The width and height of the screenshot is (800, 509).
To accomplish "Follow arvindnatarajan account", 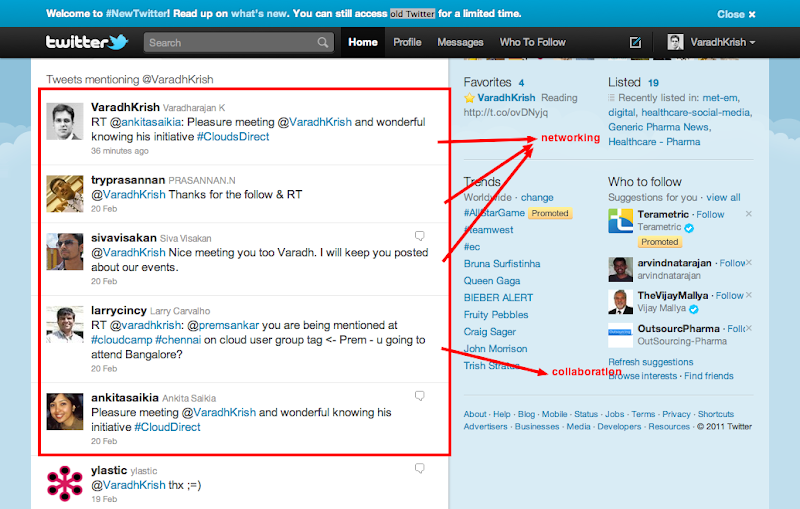I will click(733, 263).
